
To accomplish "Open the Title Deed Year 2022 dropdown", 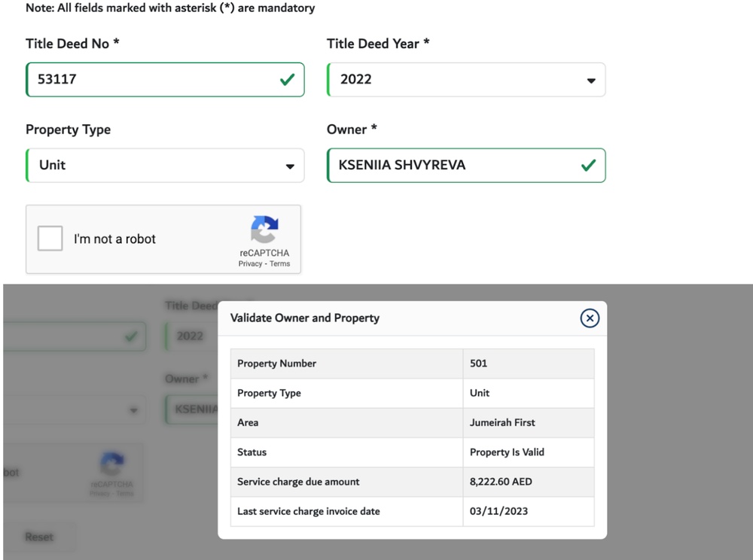I will (466, 80).
